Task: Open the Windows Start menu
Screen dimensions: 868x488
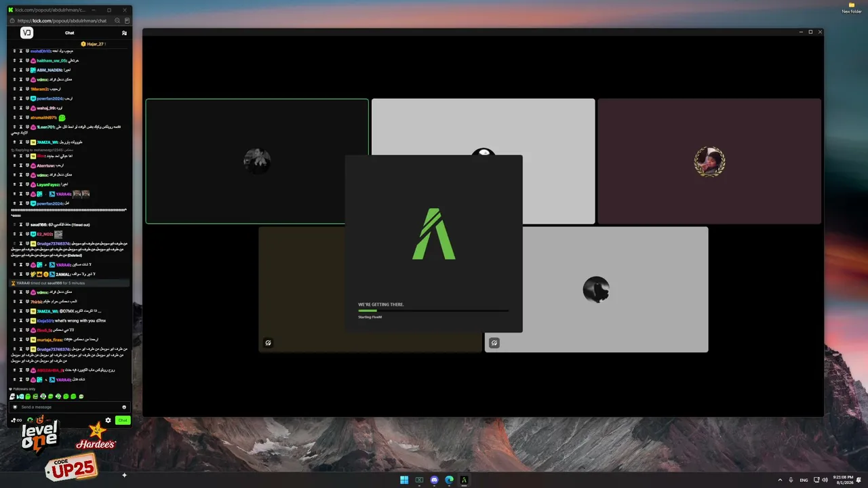Action: pos(404,480)
